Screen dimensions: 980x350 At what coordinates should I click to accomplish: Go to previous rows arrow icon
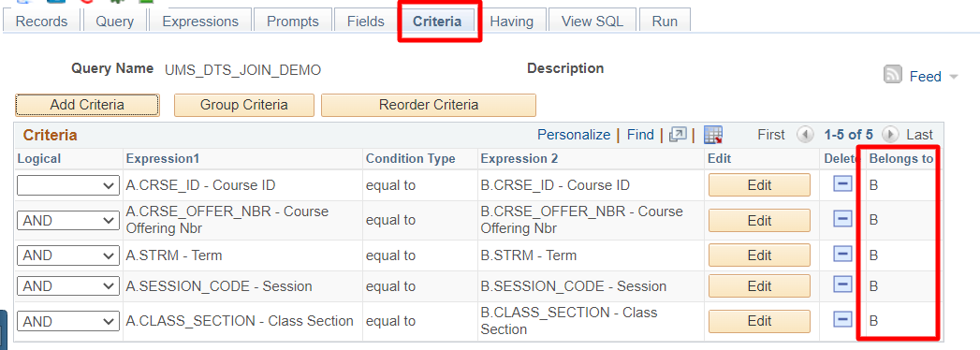(805, 135)
